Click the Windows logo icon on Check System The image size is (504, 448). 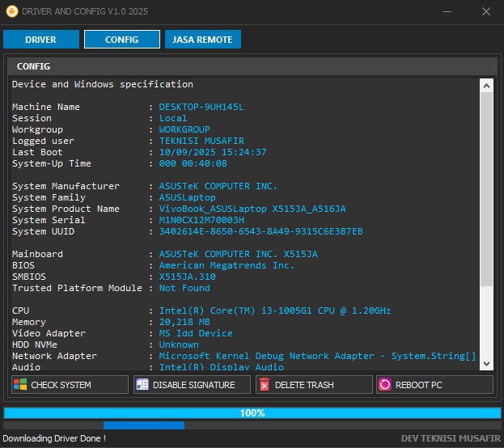[20, 384]
